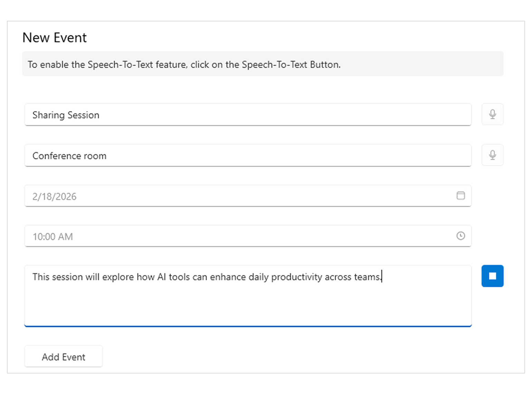Open the calendar icon in the date field

click(x=460, y=196)
